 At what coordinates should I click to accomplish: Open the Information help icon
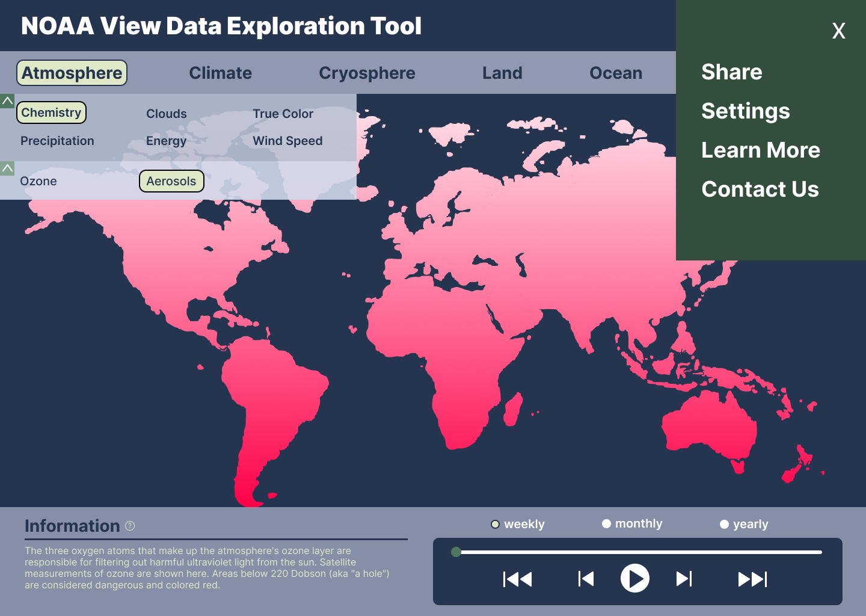(x=130, y=526)
